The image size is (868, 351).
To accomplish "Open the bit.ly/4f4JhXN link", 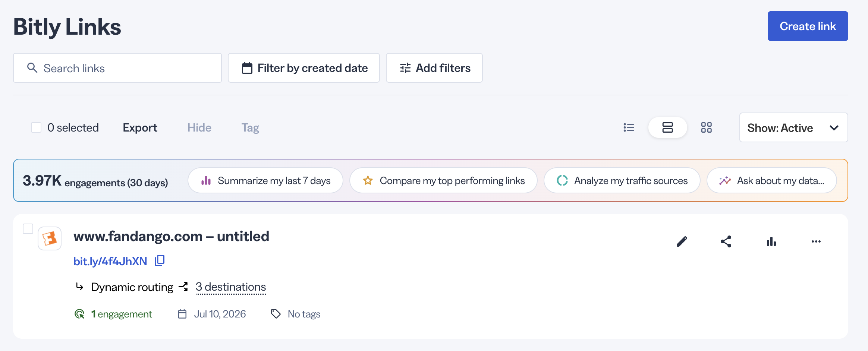I will coord(110,261).
